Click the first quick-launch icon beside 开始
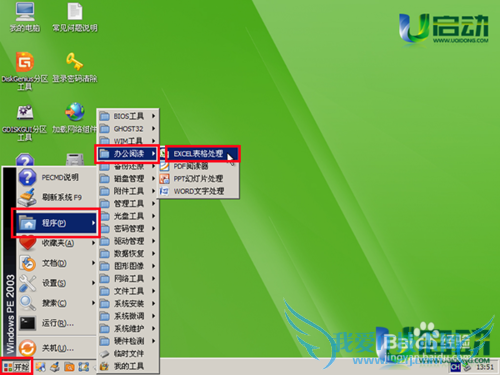 [41, 367]
